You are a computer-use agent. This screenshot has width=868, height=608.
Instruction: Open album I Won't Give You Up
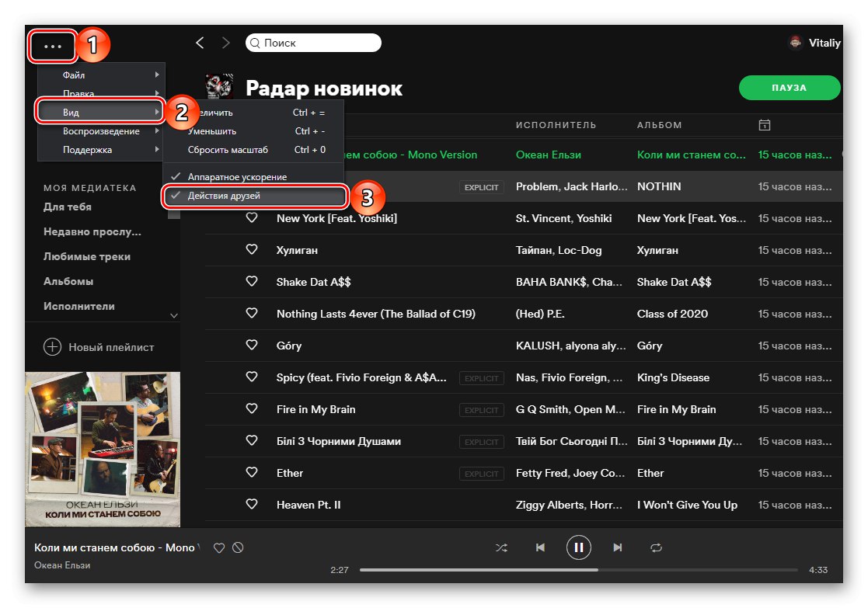(x=687, y=505)
